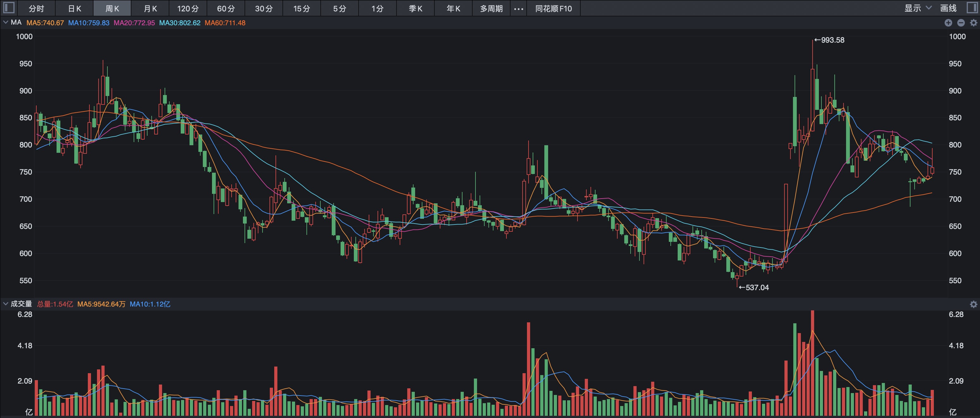Switch to 月K chart tab
The width and height of the screenshot is (980, 418).
point(150,9)
